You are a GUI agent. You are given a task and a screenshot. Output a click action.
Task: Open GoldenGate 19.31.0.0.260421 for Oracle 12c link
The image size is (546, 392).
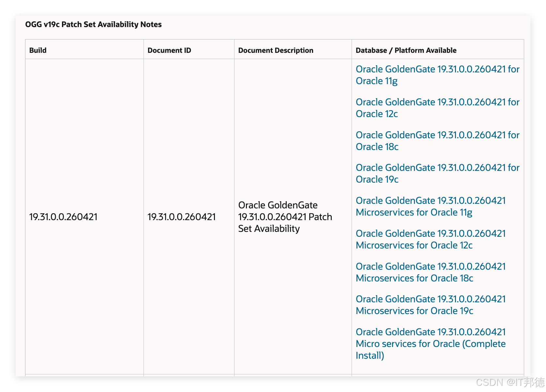pos(437,108)
